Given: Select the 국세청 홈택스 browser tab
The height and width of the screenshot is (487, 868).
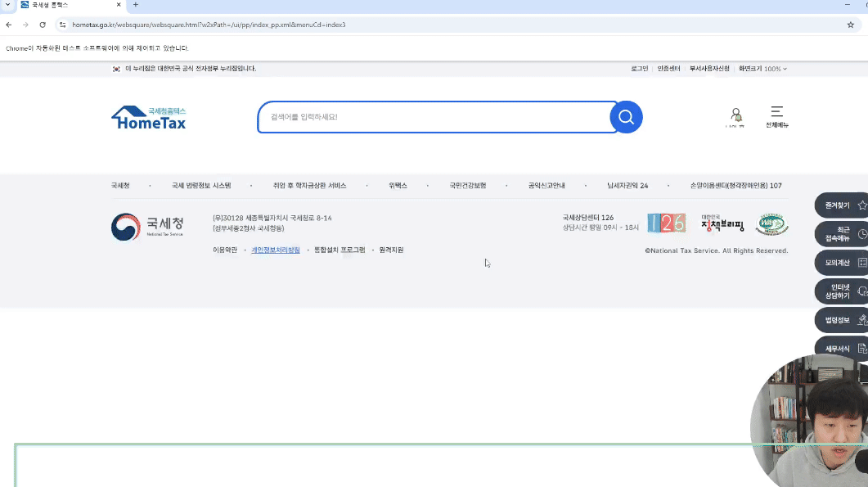Looking at the screenshot, I should [71, 5].
